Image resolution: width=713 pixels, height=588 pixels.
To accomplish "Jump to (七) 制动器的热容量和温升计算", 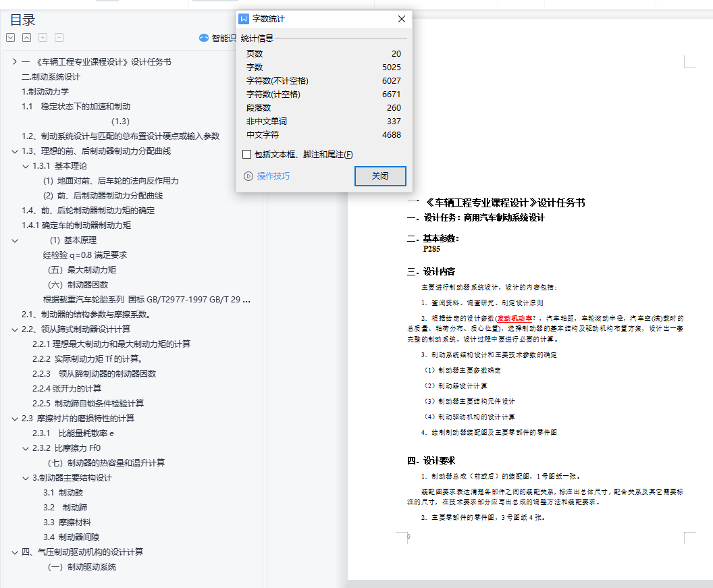I will click(107, 463).
